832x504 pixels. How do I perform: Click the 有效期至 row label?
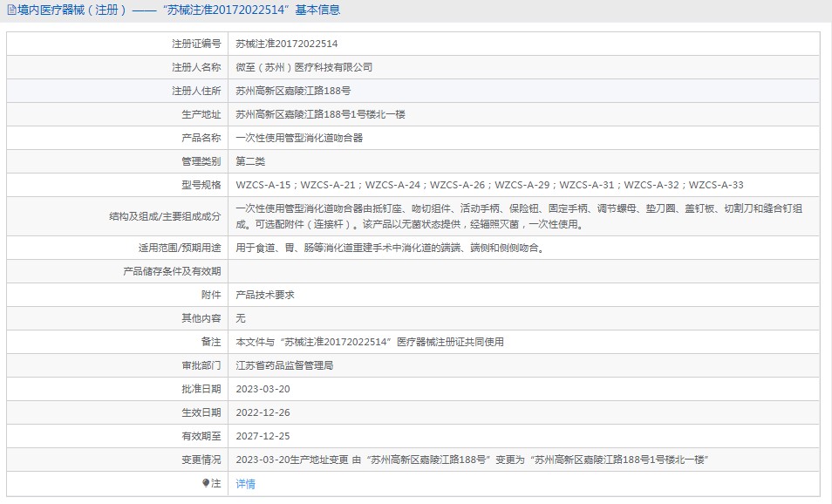click(201, 436)
